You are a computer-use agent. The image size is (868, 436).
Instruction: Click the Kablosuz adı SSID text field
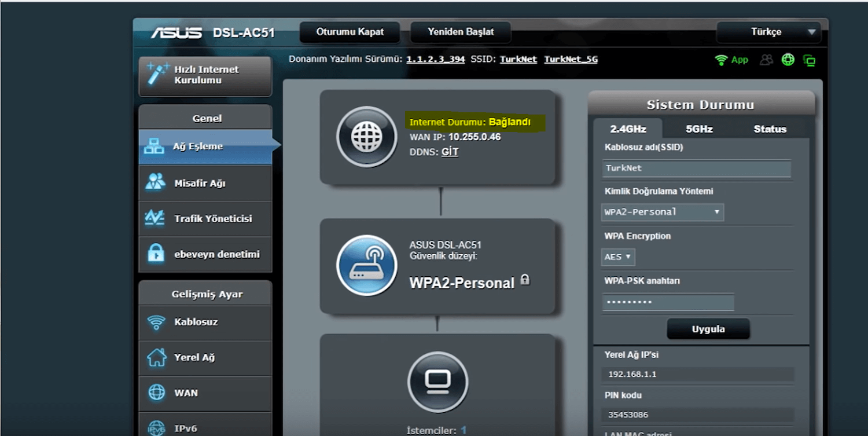(696, 168)
